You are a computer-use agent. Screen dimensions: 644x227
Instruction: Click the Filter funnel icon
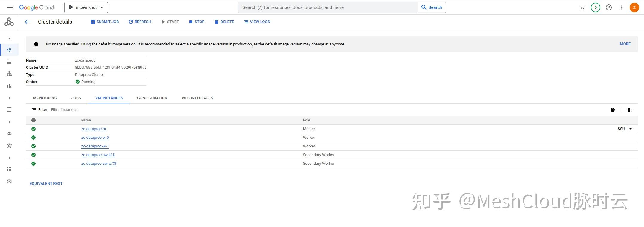coord(34,110)
